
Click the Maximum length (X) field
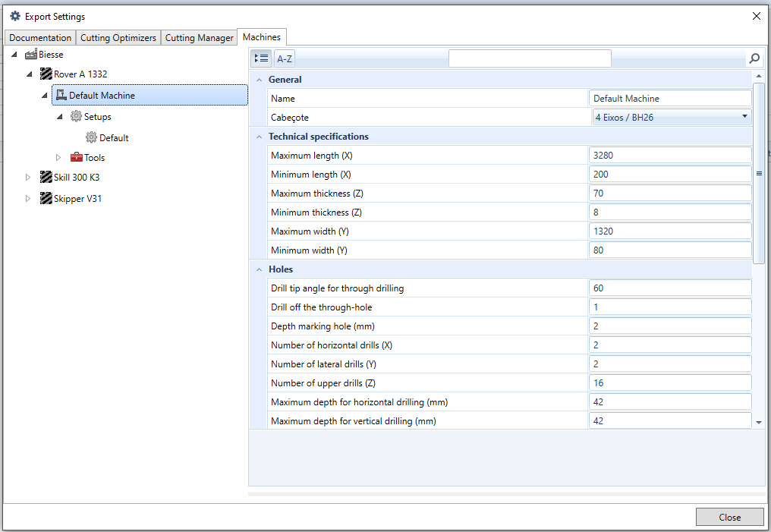click(670, 156)
